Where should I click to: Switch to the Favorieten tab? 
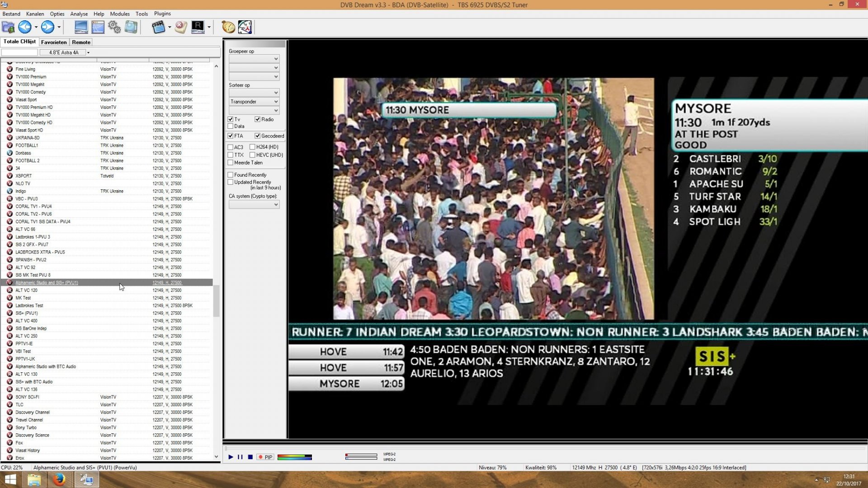point(53,42)
